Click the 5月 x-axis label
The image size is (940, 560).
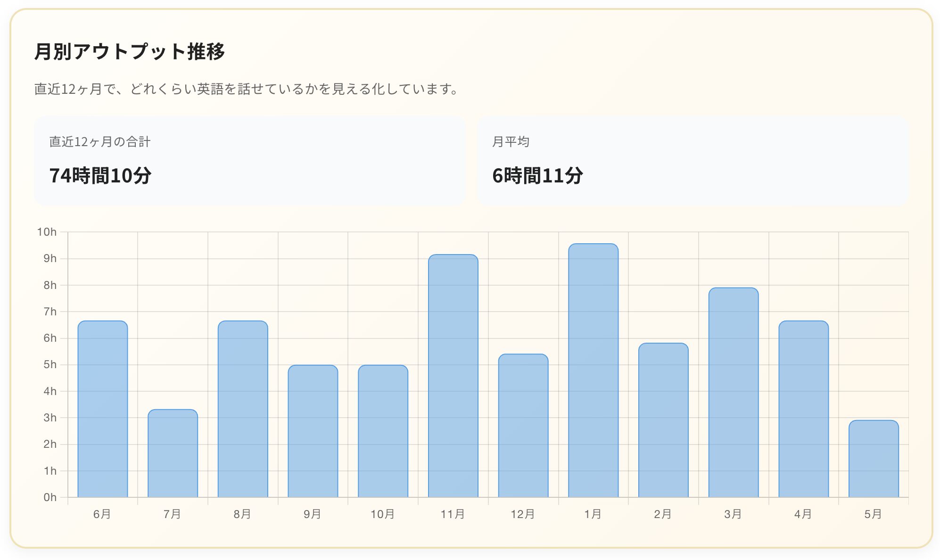coord(874,514)
